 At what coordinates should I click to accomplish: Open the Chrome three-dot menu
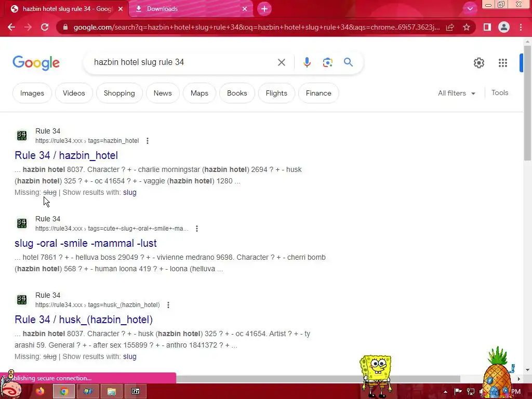pos(521,27)
